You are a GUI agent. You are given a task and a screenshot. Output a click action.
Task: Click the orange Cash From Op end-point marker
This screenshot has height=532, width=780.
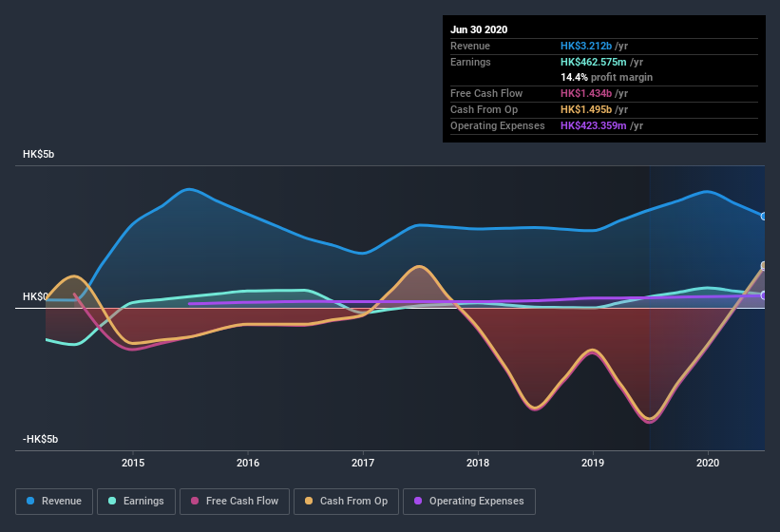coord(764,265)
